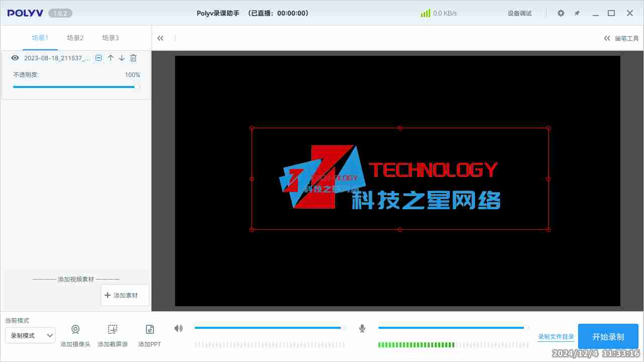Switch to the 场景3 tab
Screen dimensions: 644x362
(x=111, y=38)
